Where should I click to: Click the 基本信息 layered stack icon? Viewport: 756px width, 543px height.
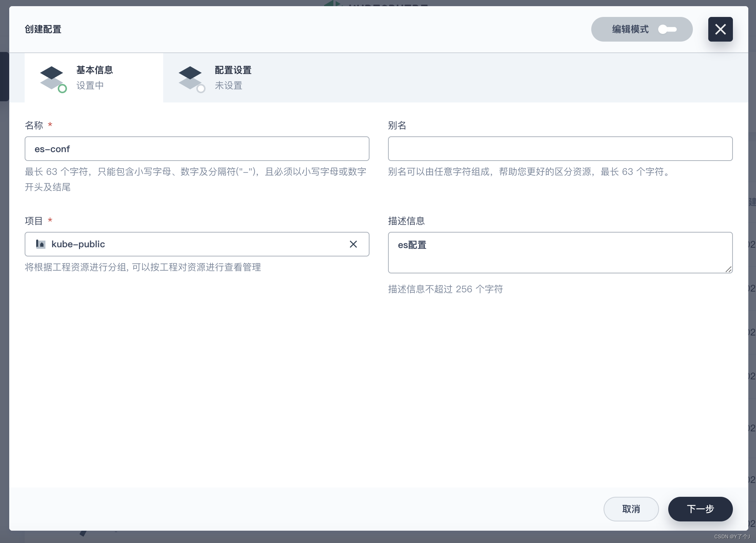pos(53,79)
